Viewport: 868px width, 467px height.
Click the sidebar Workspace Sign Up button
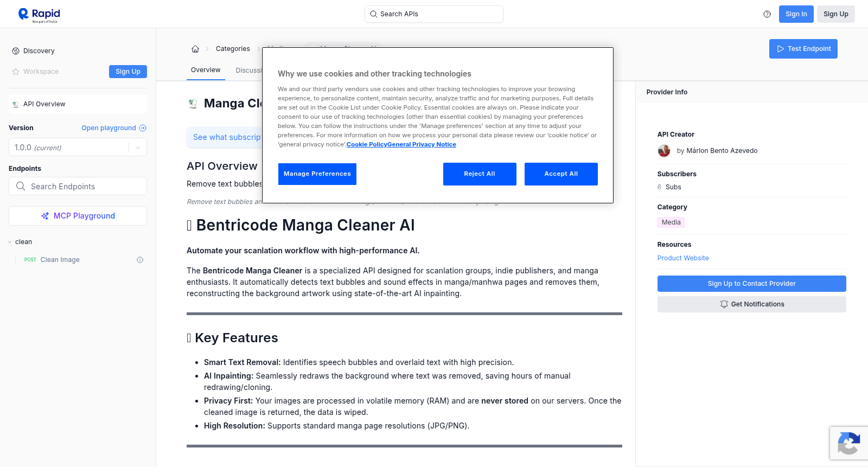128,72
